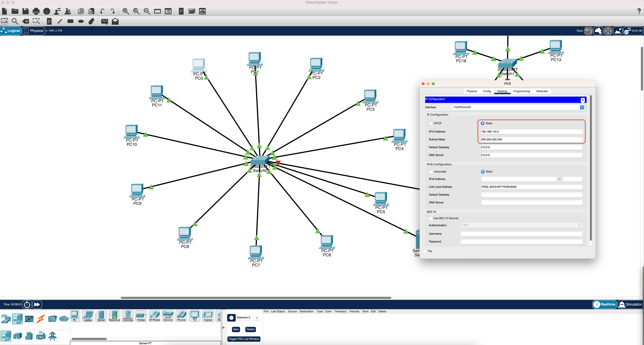Viewport: 644px width, 345px height.
Task: Choose the Tablet end device
Action: click(208, 316)
